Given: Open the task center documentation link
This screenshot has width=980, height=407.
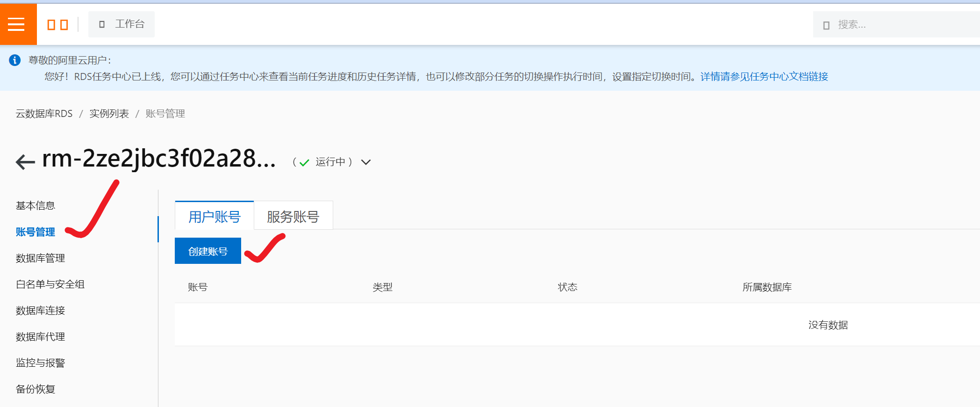Looking at the screenshot, I should (764, 77).
